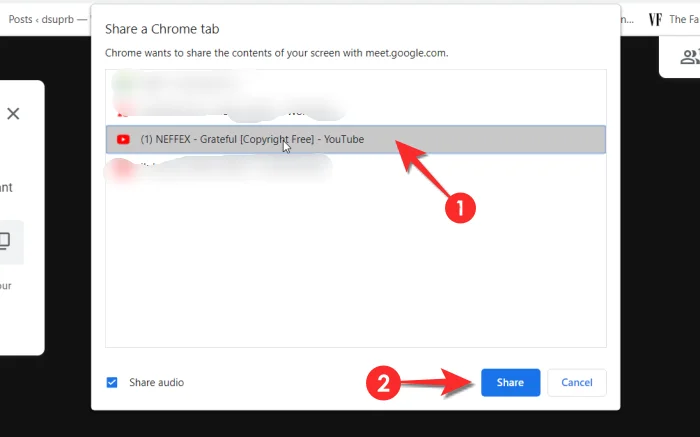This screenshot has width=700, height=437.
Task: Open the Posts ‹ dsuprb browser tab
Action: pyautogui.click(x=47, y=19)
